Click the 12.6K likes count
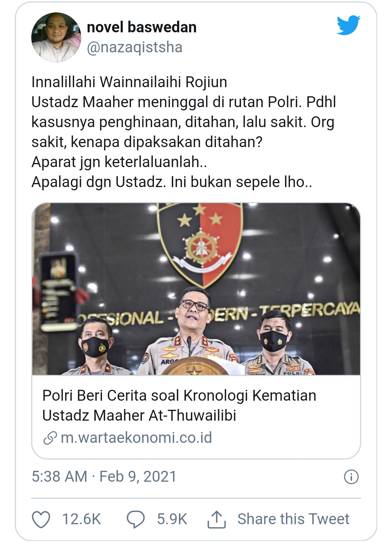 point(81,519)
